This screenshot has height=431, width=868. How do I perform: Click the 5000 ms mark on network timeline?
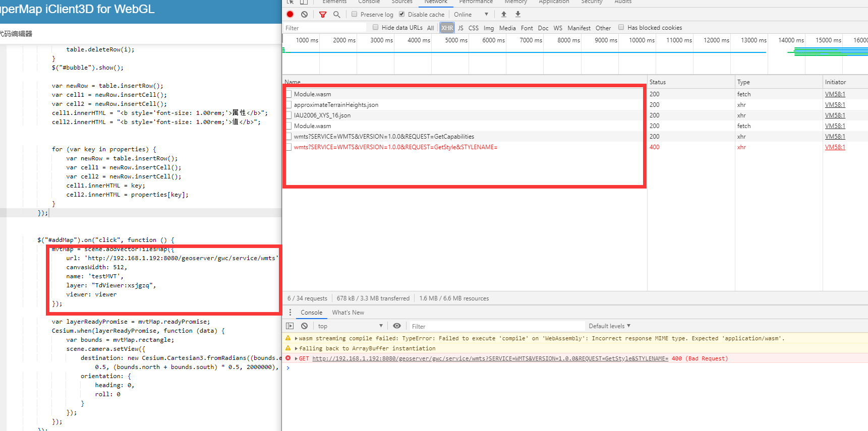tap(456, 40)
